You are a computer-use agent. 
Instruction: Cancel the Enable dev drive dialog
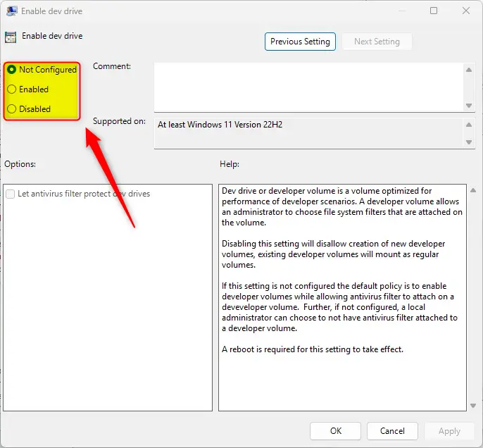point(392,431)
